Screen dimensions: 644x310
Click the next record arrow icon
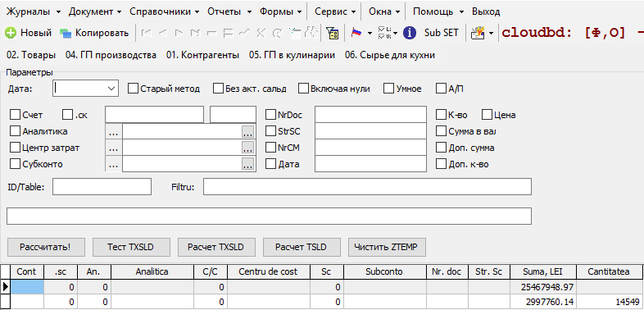click(179, 33)
